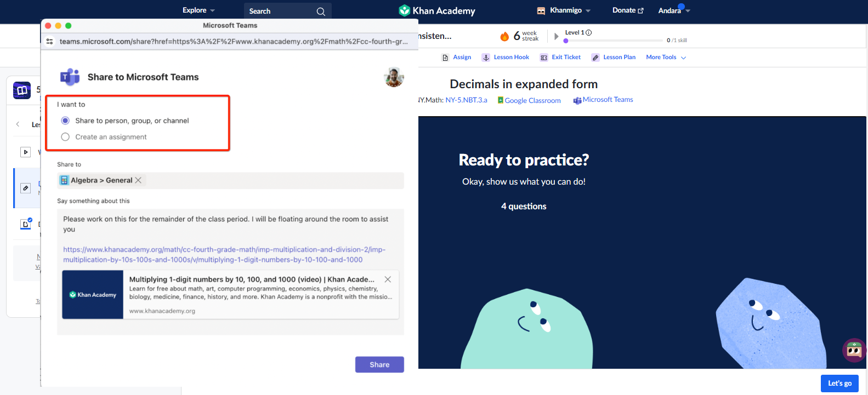Select Share to person, group, or channel
This screenshot has height=395, width=868.
click(65, 121)
